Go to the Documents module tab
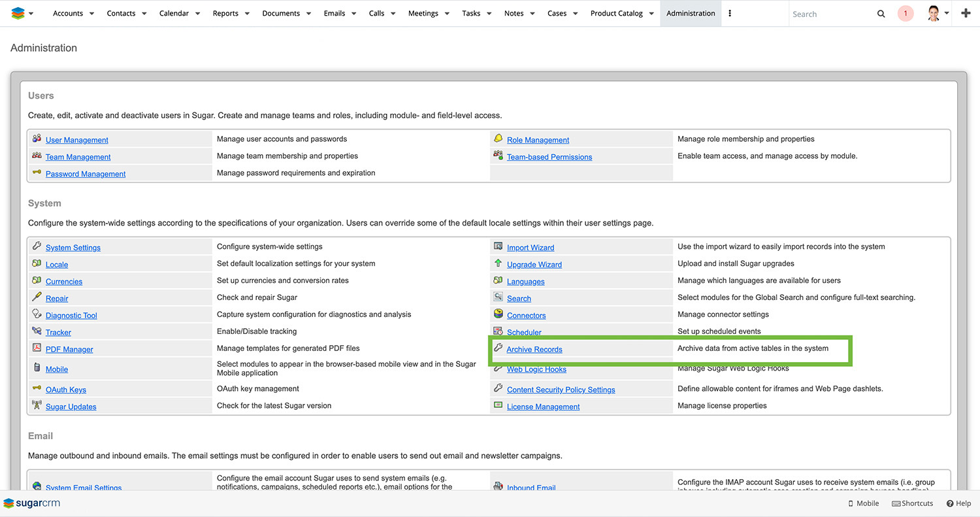This screenshot has width=980, height=517. click(281, 13)
